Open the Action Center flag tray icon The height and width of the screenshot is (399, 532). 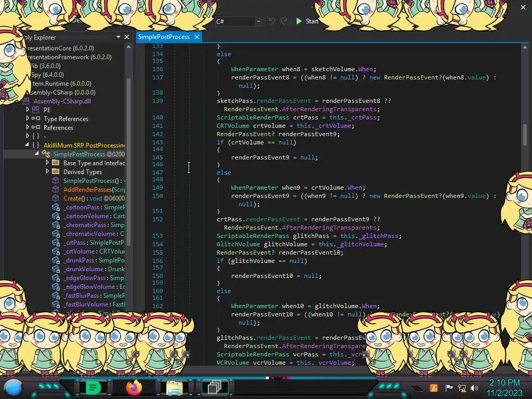tap(449, 388)
